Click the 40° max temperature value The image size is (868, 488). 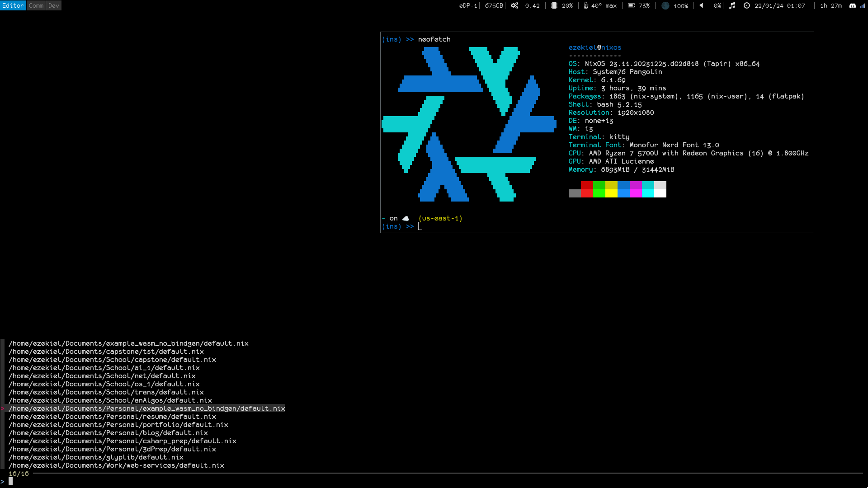pos(604,6)
